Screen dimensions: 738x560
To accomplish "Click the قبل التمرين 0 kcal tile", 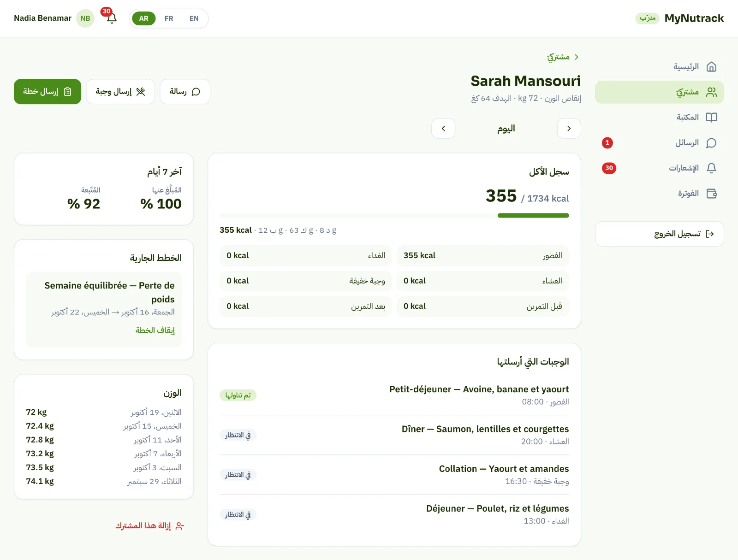I will coord(483,307).
